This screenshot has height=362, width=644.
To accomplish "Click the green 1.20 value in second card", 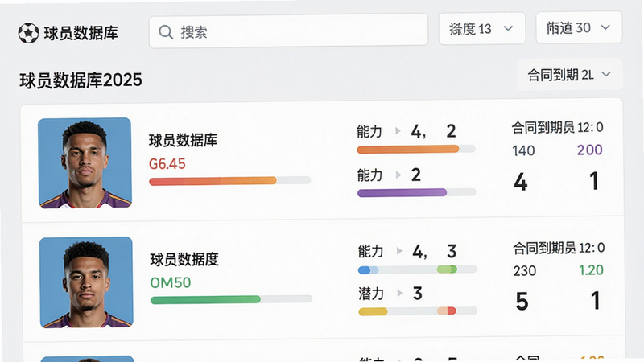I will 591,270.
